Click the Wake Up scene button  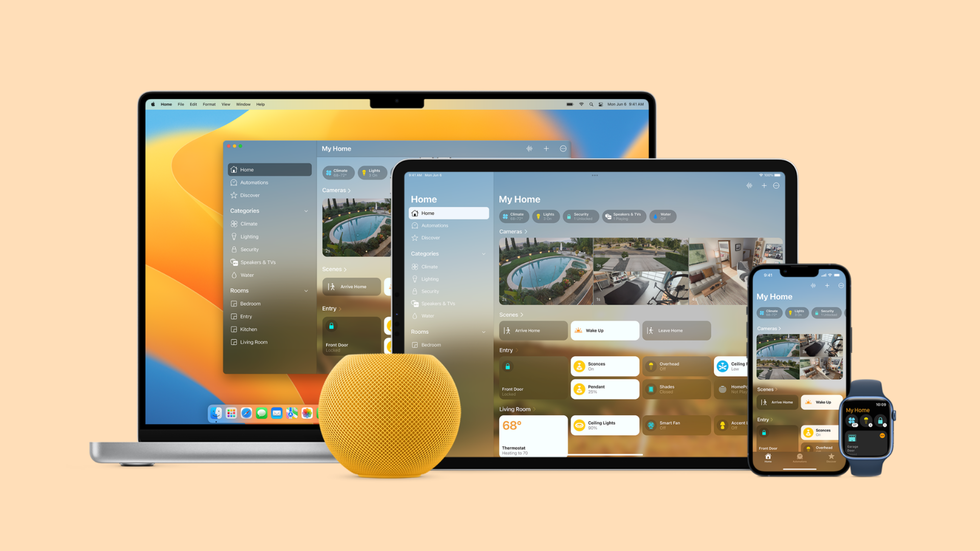point(604,330)
